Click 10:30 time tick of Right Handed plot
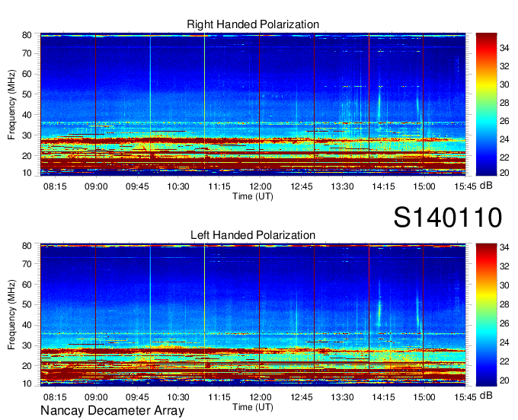Viewport: 518px width, 420px height. pos(178,186)
